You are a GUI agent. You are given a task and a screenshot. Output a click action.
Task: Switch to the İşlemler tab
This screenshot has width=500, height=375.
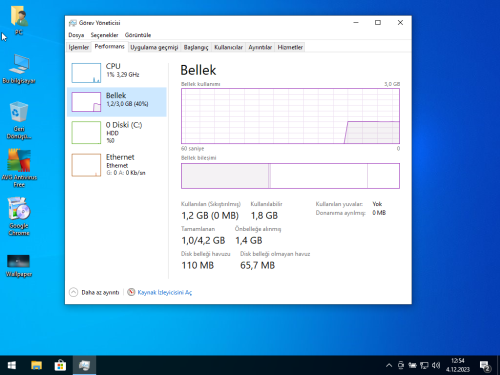[x=79, y=47]
